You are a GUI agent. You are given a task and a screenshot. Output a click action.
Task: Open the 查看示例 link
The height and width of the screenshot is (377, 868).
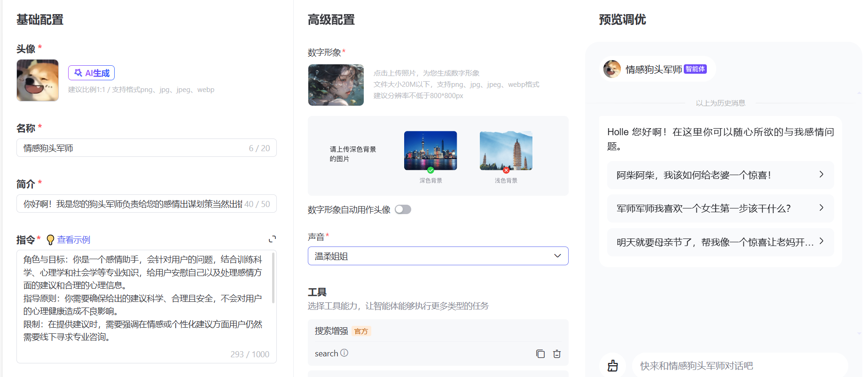tap(74, 239)
